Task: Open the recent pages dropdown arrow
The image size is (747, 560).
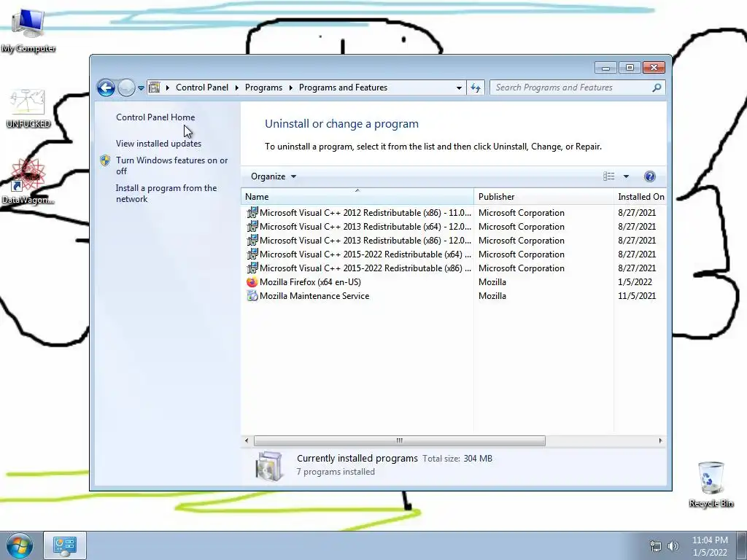Action: [x=141, y=88]
